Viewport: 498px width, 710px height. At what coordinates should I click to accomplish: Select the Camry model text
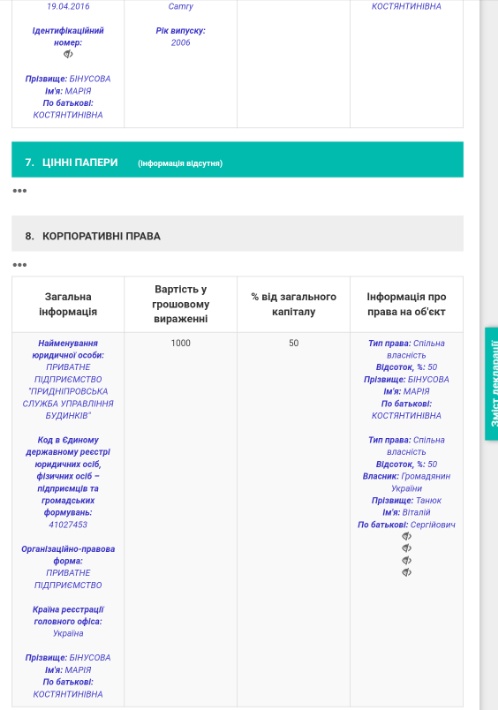pyautogui.click(x=181, y=6)
